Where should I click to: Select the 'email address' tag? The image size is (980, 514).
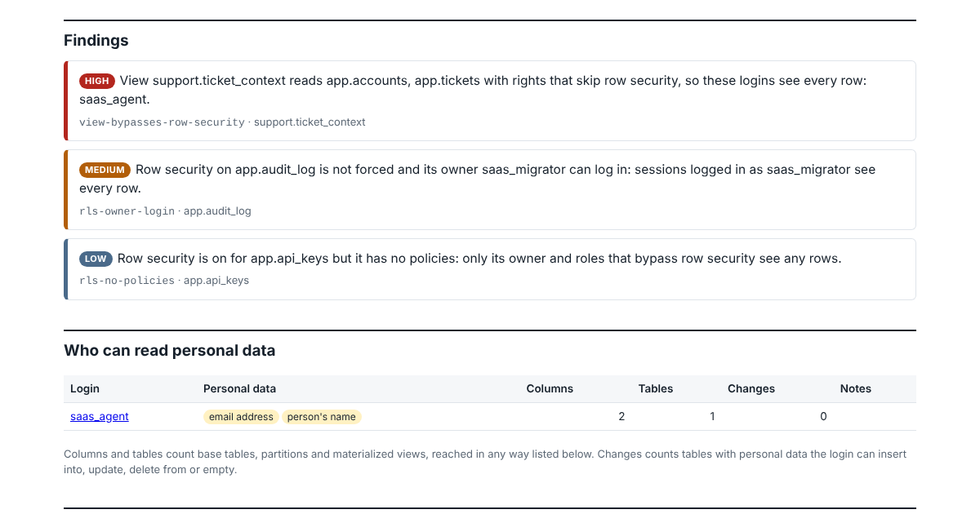click(x=241, y=417)
